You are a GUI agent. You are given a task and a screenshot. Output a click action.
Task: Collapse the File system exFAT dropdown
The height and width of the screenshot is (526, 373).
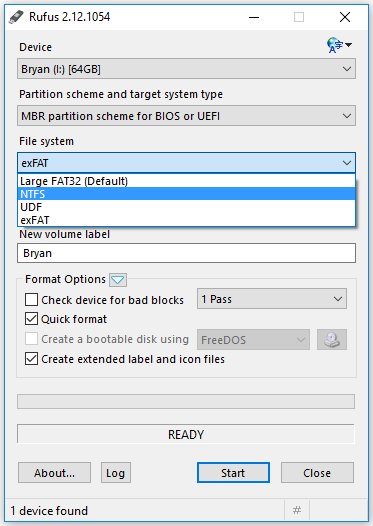(186, 163)
